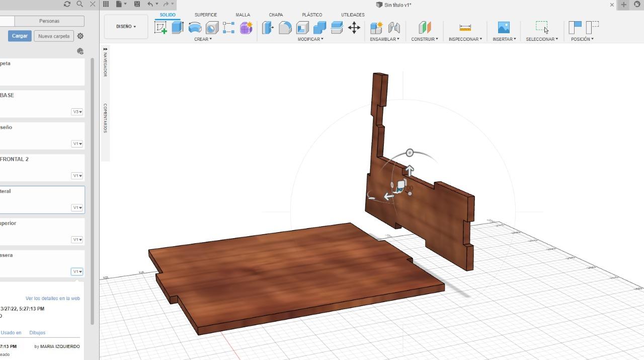Click the second Posición icon with the dashed outline
Screen dimensions: 644x360
click(x=592, y=28)
